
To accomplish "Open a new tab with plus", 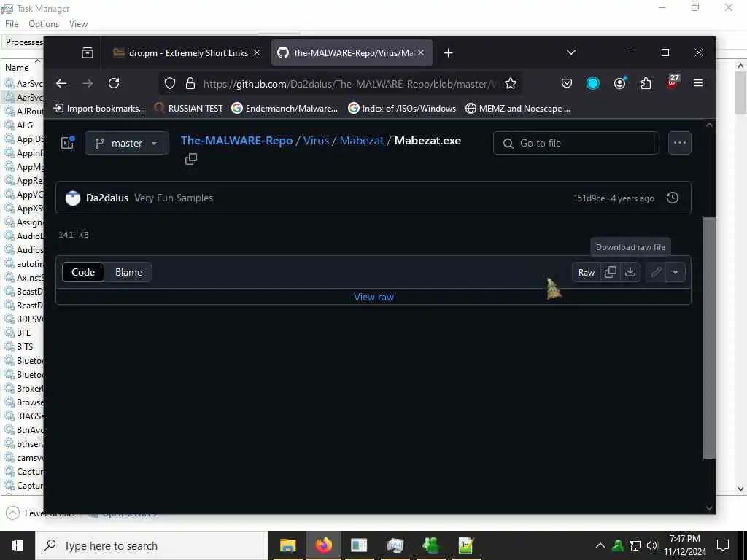I will click(448, 52).
